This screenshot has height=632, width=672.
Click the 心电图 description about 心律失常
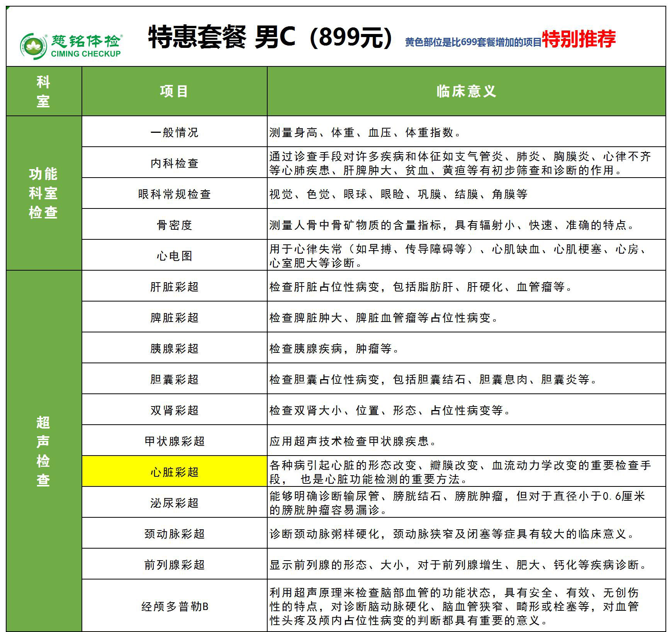click(458, 256)
